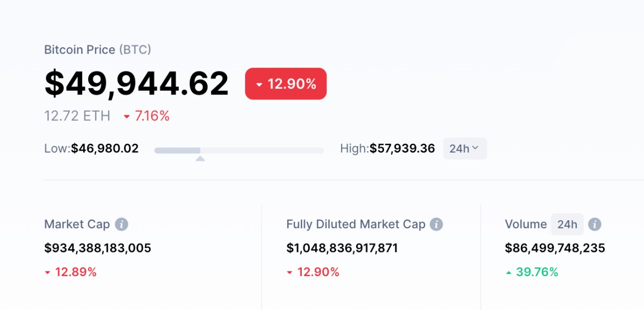The width and height of the screenshot is (644, 310).
Task: Click the price range slider marker
Action: (x=200, y=158)
